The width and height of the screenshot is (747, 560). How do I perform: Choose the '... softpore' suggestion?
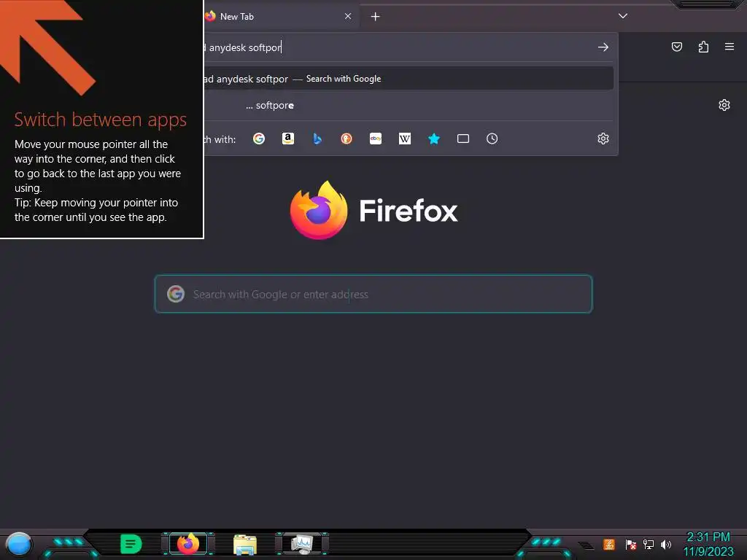tap(409, 105)
